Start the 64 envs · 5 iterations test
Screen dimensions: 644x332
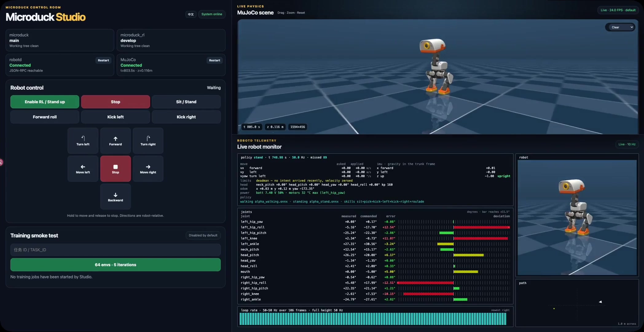[115, 265]
